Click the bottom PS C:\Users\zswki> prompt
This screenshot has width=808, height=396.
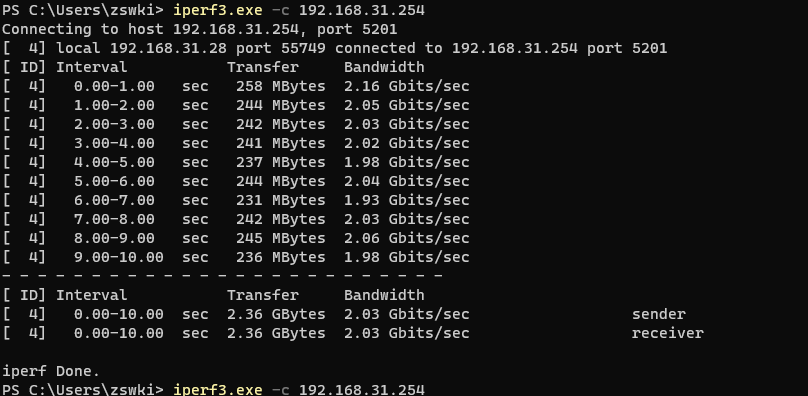(x=83, y=390)
